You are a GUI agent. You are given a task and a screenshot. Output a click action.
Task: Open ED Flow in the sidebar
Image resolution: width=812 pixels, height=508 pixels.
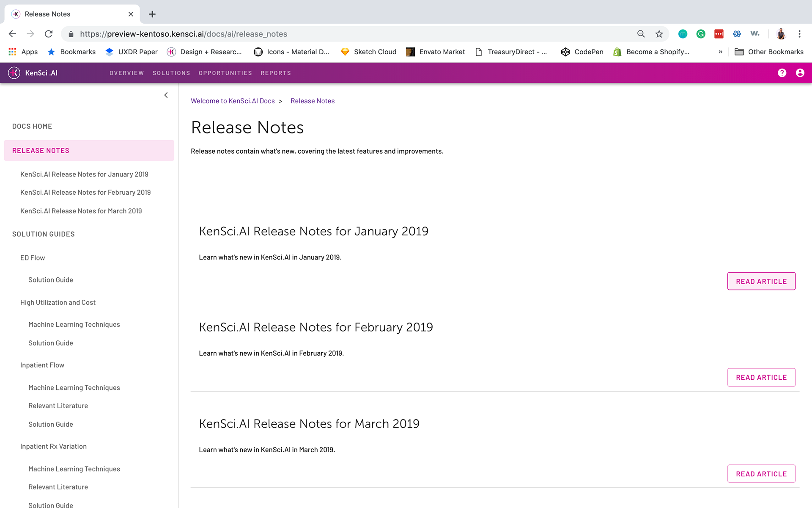tap(33, 258)
